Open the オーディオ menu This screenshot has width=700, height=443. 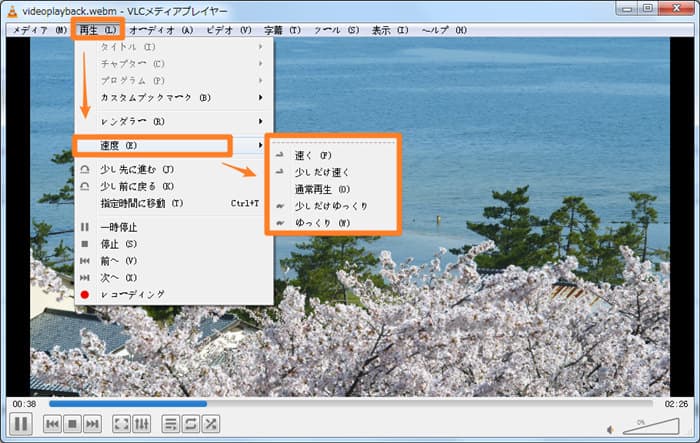point(161,30)
